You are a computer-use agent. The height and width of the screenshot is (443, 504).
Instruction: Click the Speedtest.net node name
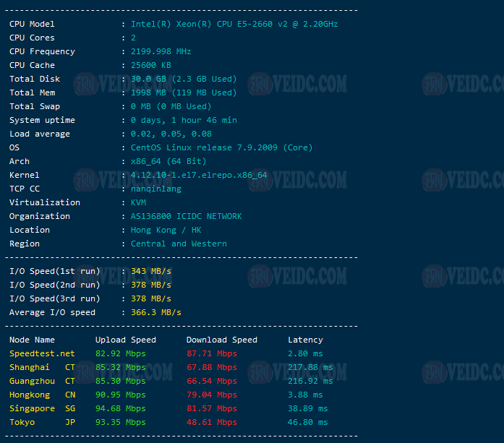click(42, 353)
